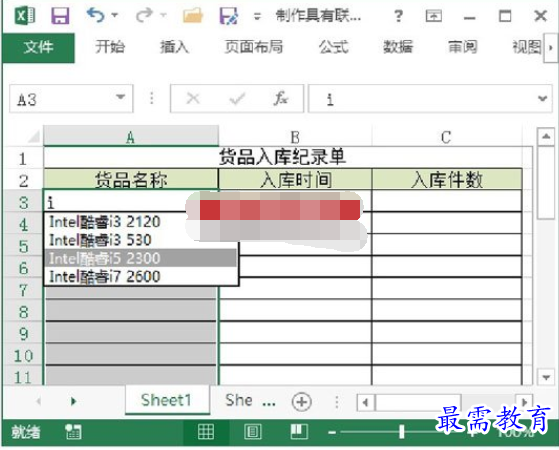
Task: Click the horizontal scroll right arrow
Action: click(x=524, y=402)
